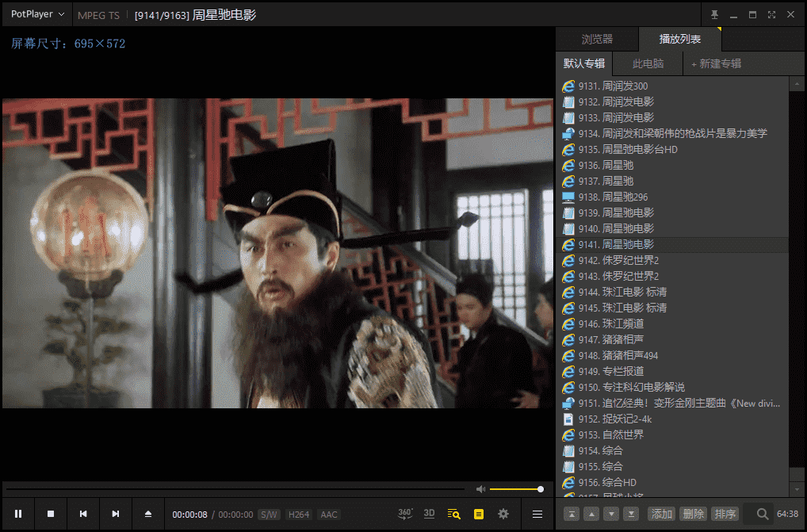807x532 pixels.
Task: Open the hamburger menu in control bar
Action: coord(537,514)
